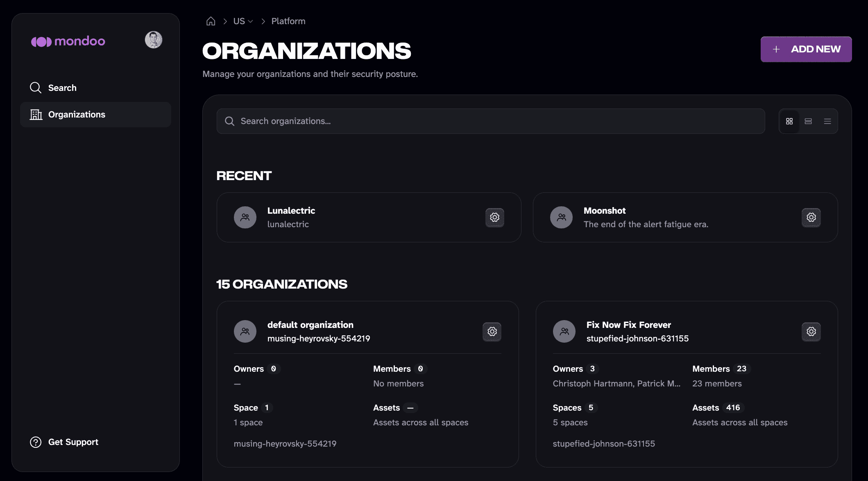Screen dimensions: 868x481
Task: Open Moonshot settings gear
Action: point(811,217)
